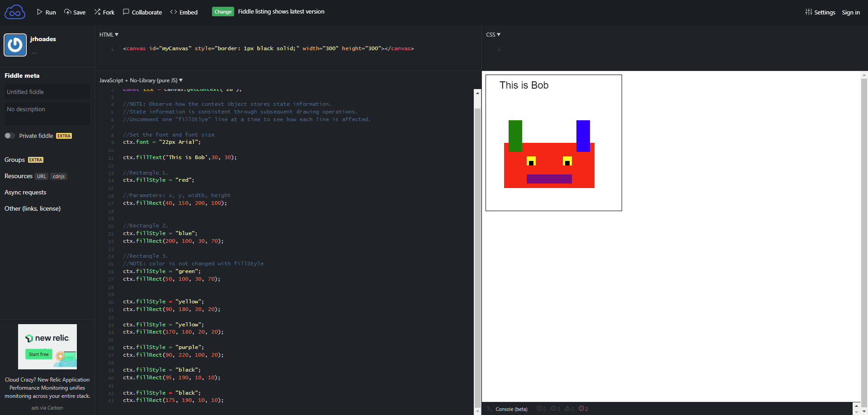Viewport: 868px width, 415px height.
Task: Expand the HTML panel dropdown
Action: [109, 35]
